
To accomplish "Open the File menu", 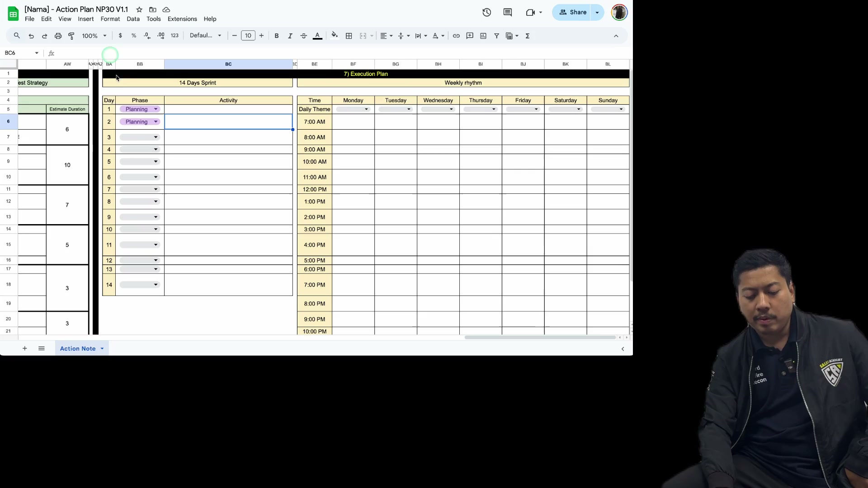I will tap(29, 19).
